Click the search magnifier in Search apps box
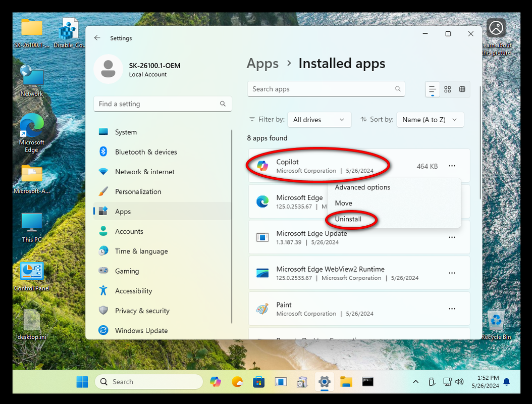 coord(398,89)
